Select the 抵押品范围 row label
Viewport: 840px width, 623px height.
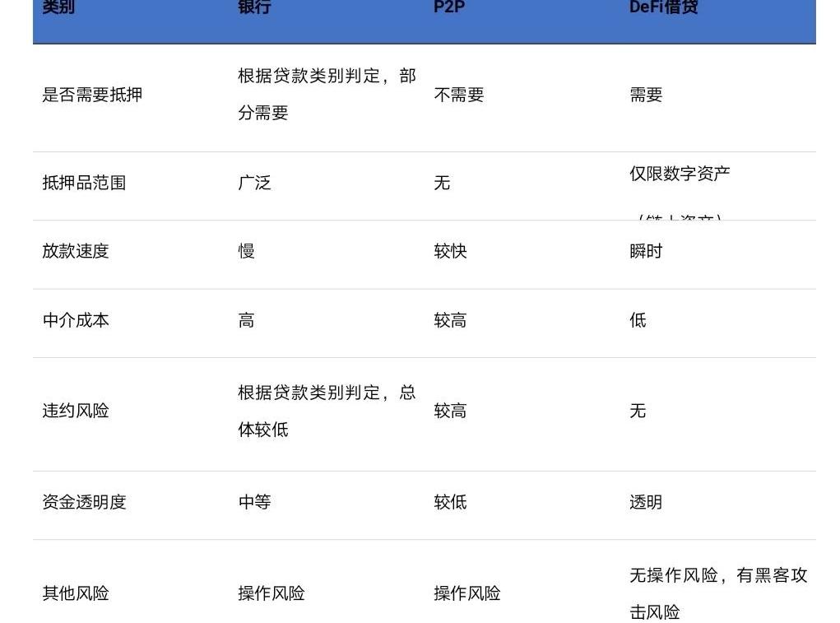[84, 183]
